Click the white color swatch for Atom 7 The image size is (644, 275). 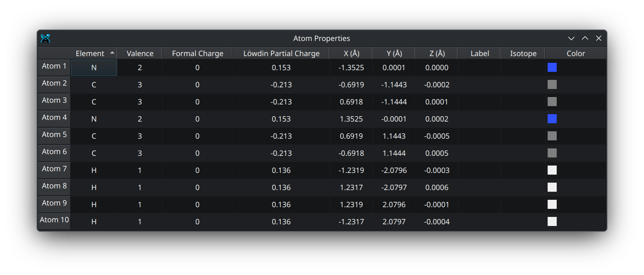click(x=552, y=170)
